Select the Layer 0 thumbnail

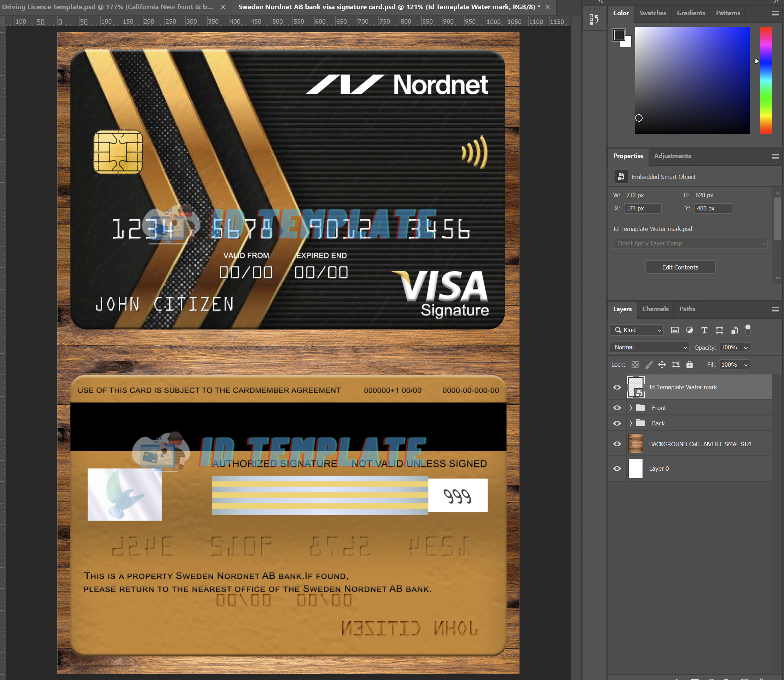point(635,468)
